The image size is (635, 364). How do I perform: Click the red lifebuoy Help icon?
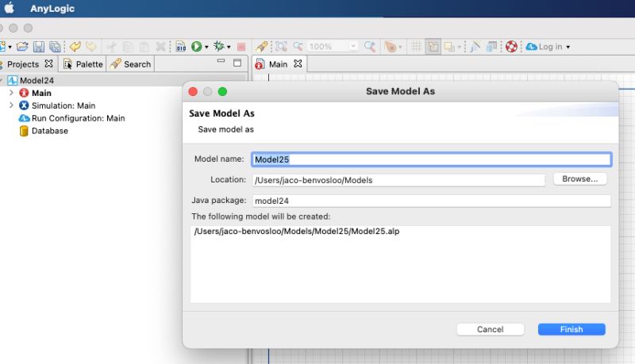[511, 47]
